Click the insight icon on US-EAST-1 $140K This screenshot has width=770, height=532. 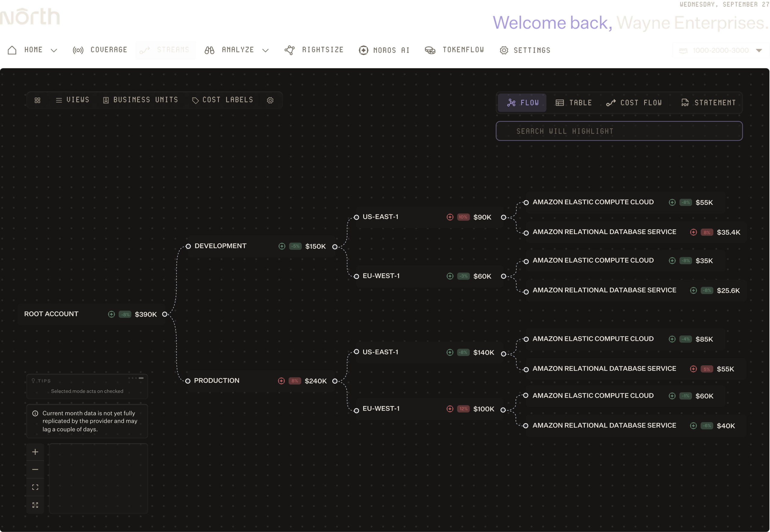tap(450, 352)
